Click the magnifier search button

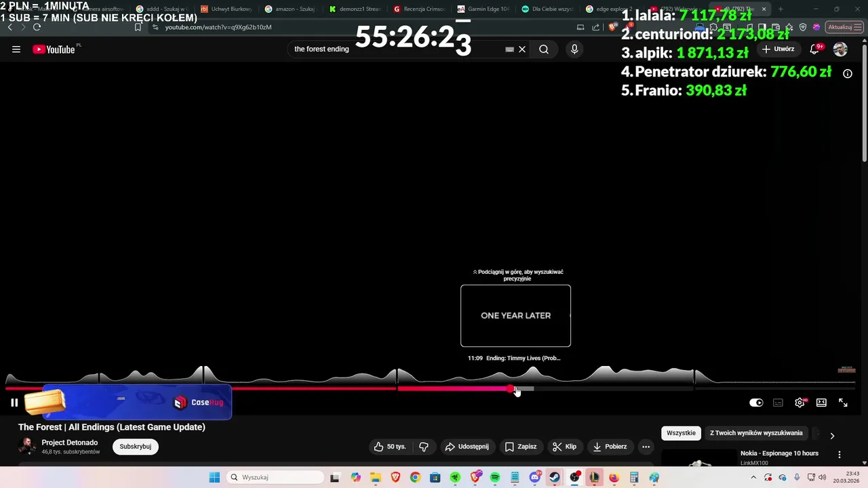point(544,49)
